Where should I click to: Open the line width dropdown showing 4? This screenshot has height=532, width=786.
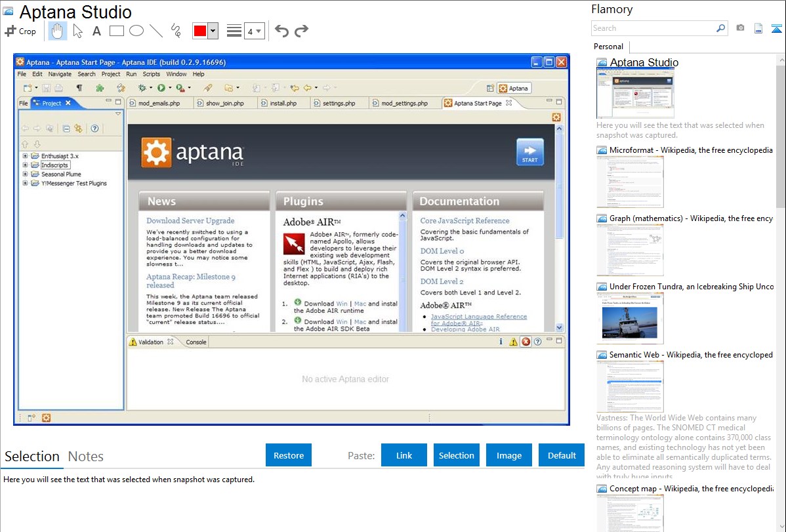254,31
